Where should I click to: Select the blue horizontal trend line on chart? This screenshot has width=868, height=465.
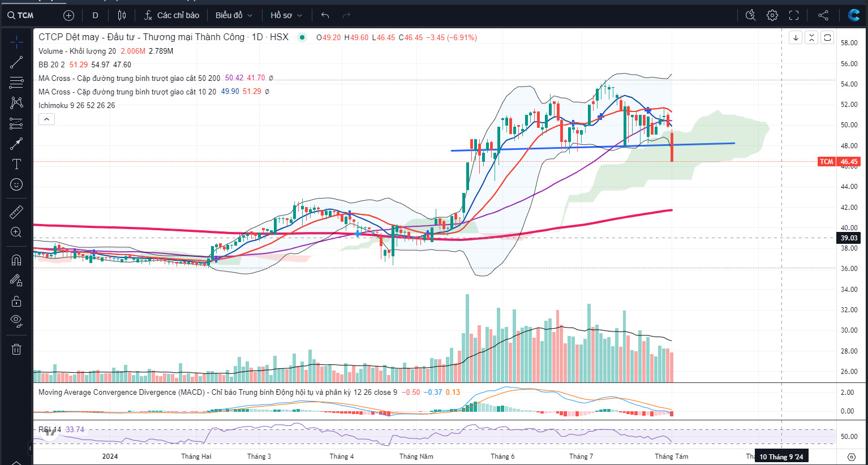coord(592,147)
